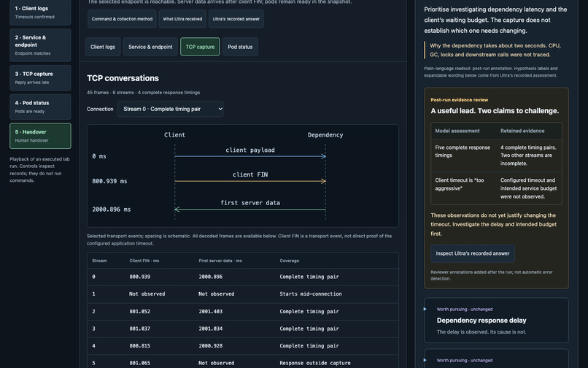Click the Dependency diagram column label

pos(325,135)
